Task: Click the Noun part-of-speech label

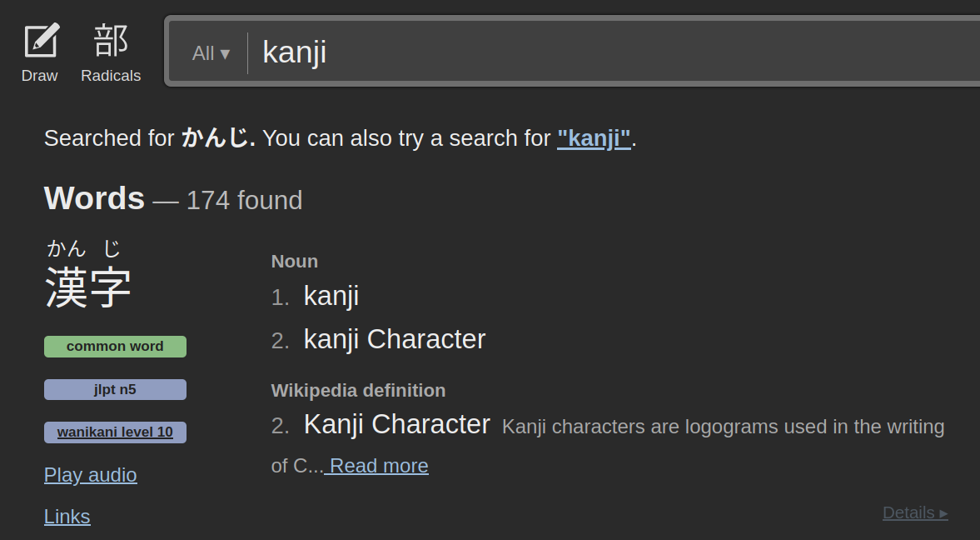Action: tap(295, 262)
